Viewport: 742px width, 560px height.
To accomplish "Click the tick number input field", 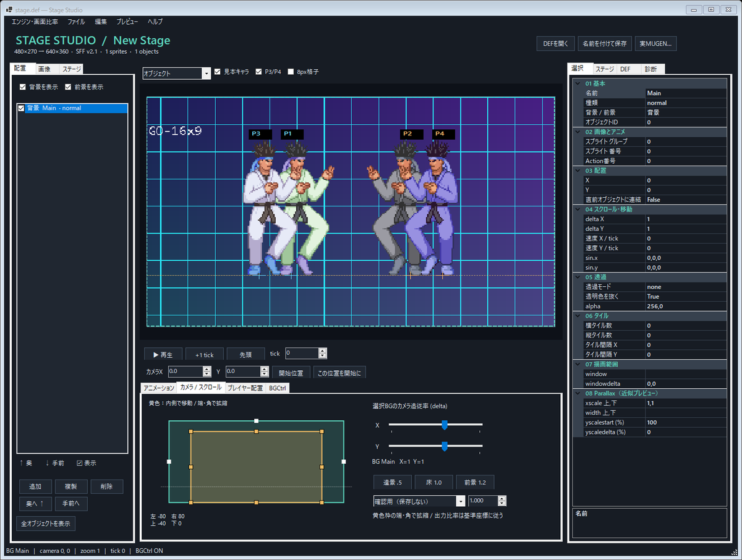I will coord(302,353).
